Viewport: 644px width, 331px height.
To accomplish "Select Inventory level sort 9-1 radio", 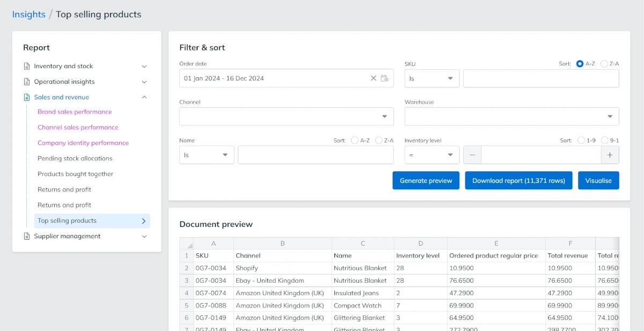I will tap(604, 140).
